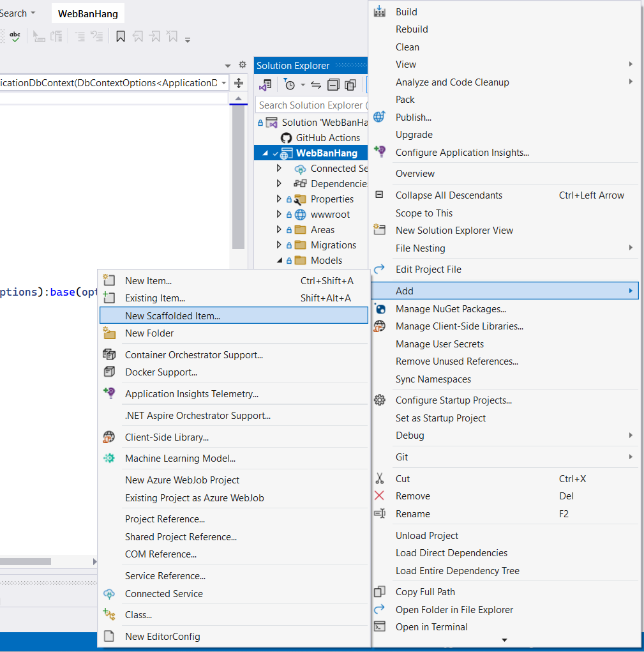Click the editor horizontal scrollbar thumb
This screenshot has height=652, width=644.
pos(26,561)
